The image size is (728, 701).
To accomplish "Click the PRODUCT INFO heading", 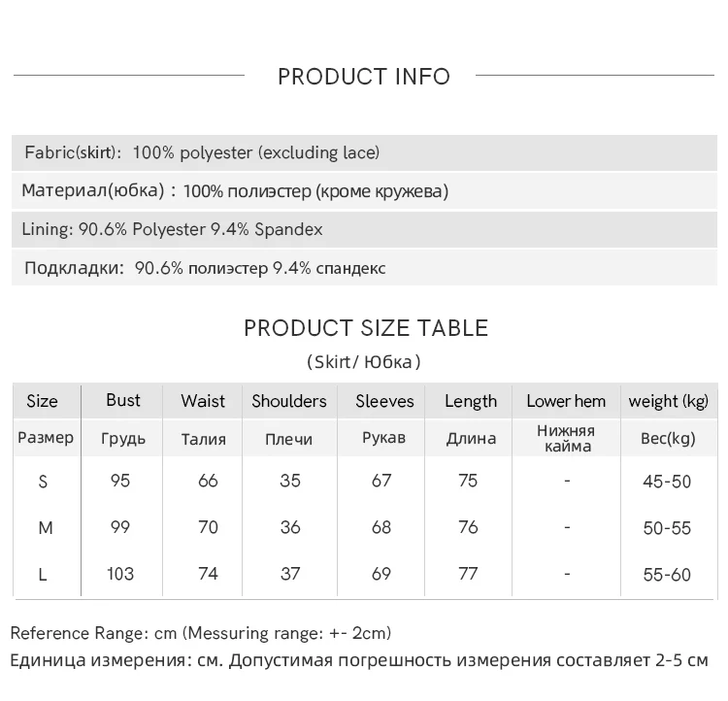I will [x=364, y=77].
